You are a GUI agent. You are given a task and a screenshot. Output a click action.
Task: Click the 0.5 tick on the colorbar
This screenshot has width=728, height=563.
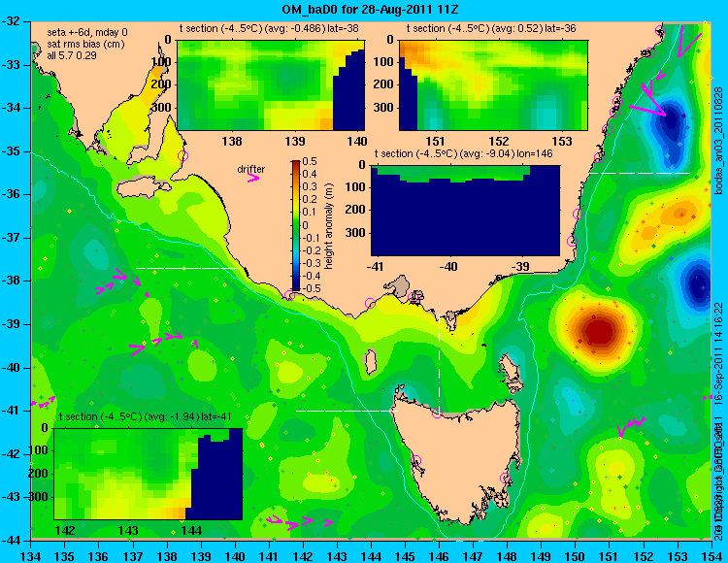tap(310, 161)
